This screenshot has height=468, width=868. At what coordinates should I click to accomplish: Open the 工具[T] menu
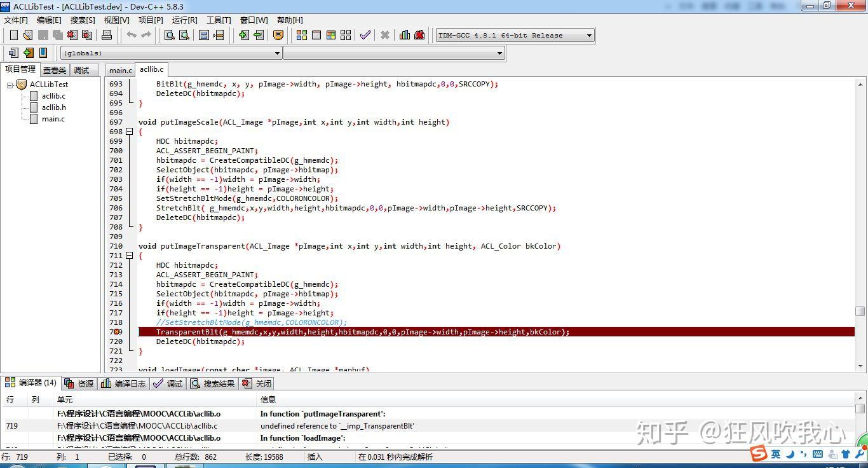[219, 20]
